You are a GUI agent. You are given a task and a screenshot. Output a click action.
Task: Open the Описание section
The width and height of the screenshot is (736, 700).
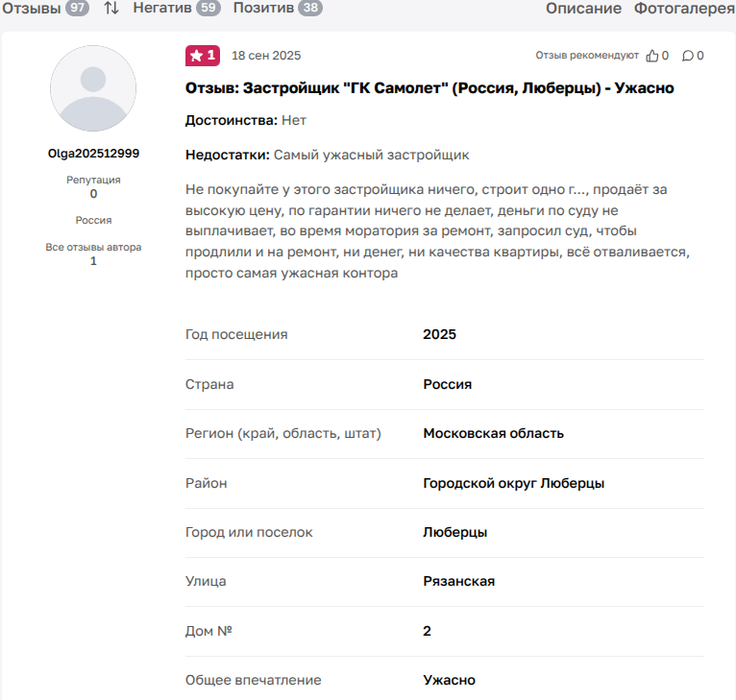pyautogui.click(x=583, y=8)
